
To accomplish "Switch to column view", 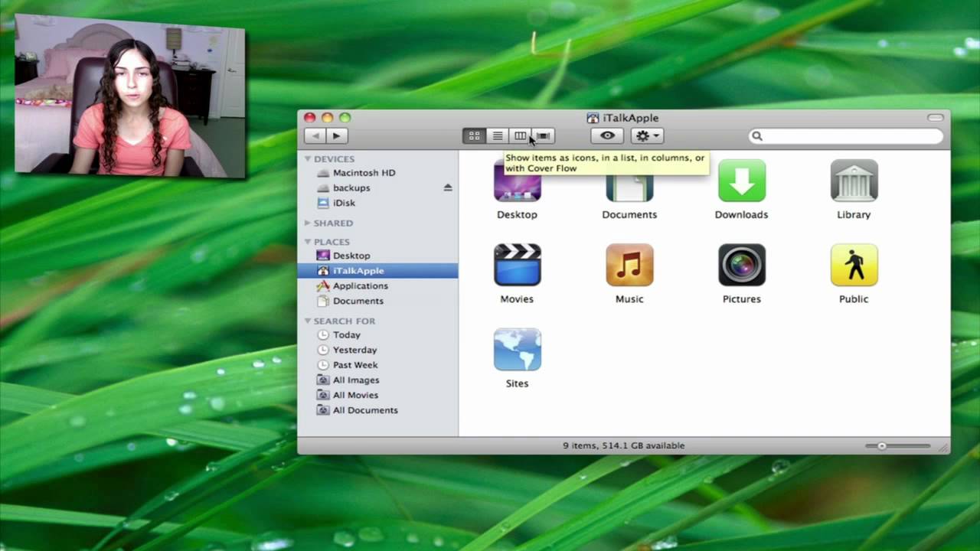I will pos(520,135).
